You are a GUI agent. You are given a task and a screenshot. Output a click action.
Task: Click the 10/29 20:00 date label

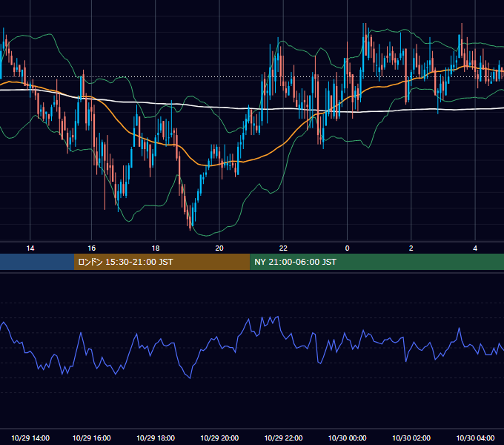pyautogui.click(x=219, y=438)
